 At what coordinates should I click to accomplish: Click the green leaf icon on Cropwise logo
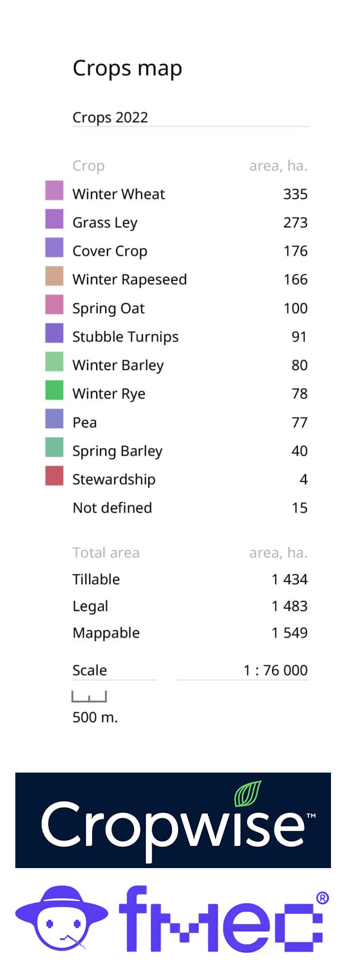click(248, 793)
